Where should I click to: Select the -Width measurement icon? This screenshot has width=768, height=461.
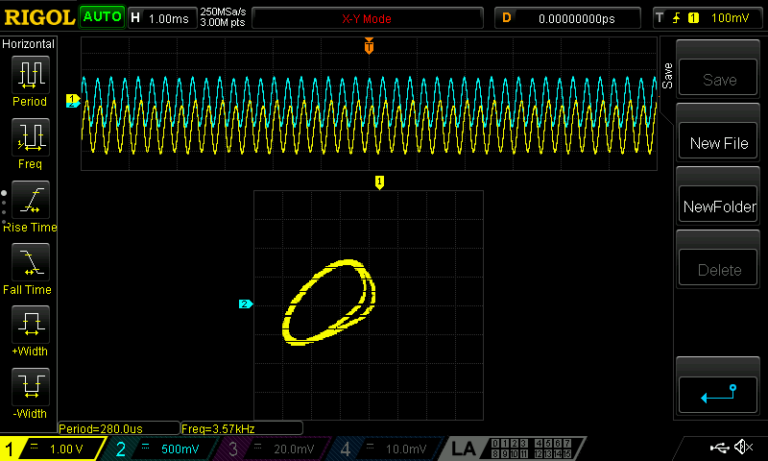tap(30, 387)
